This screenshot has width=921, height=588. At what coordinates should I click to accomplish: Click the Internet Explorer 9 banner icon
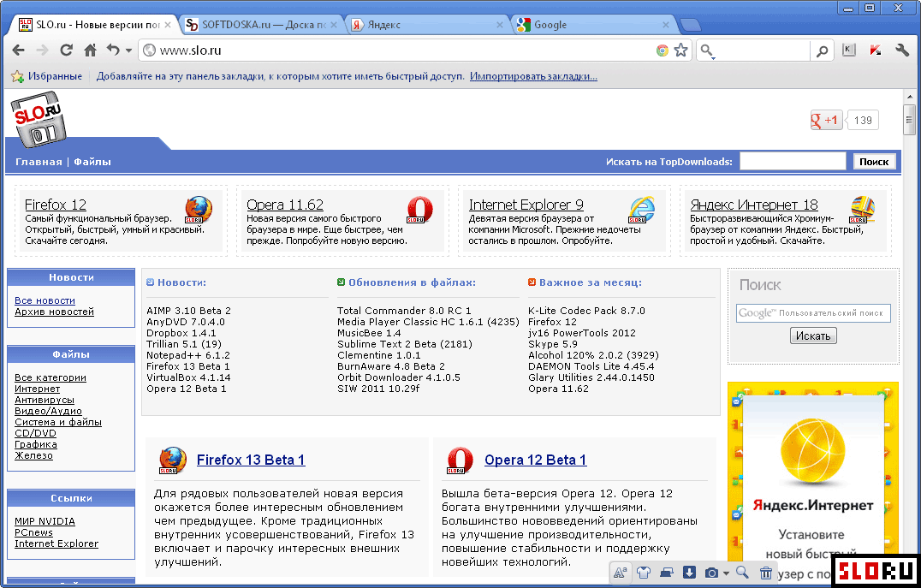click(642, 210)
